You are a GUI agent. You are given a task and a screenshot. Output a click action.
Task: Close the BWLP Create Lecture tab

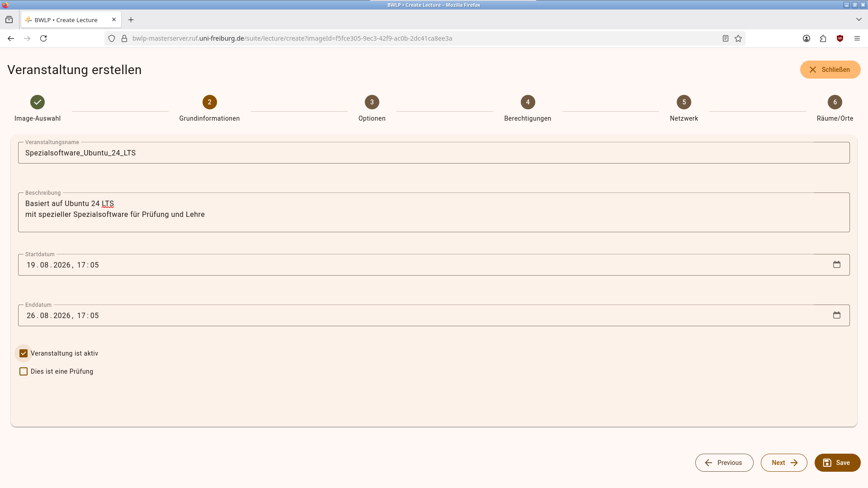click(x=114, y=20)
